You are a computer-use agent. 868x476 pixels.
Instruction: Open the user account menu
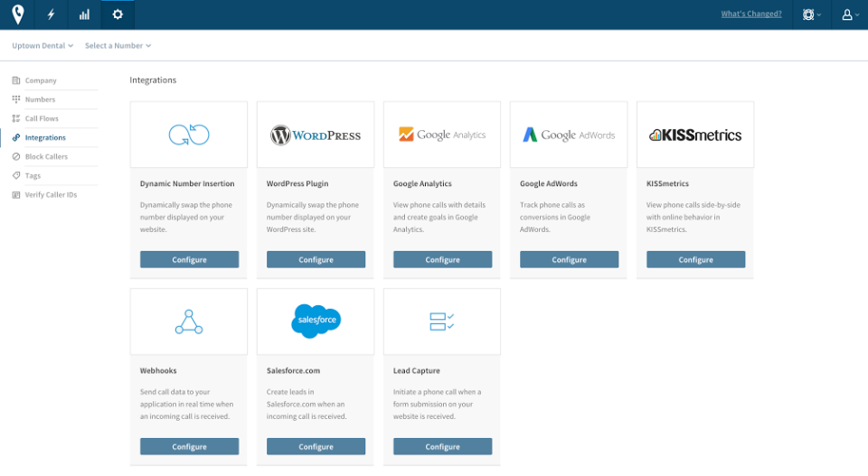tap(850, 15)
